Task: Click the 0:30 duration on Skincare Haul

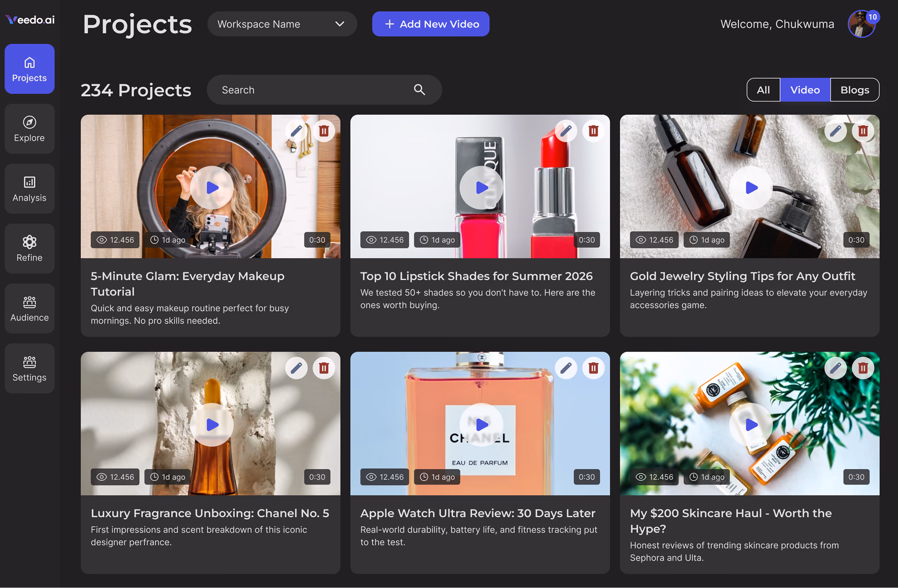Action: pyautogui.click(x=856, y=477)
